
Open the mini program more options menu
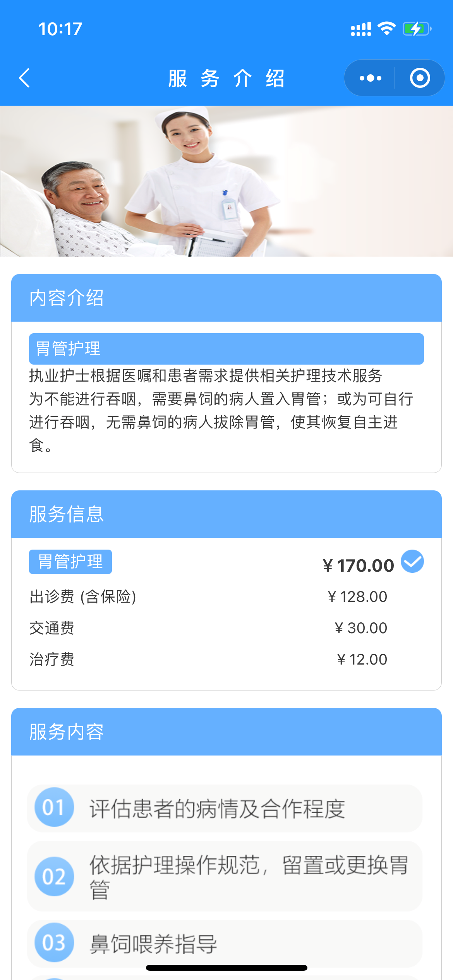(370, 78)
